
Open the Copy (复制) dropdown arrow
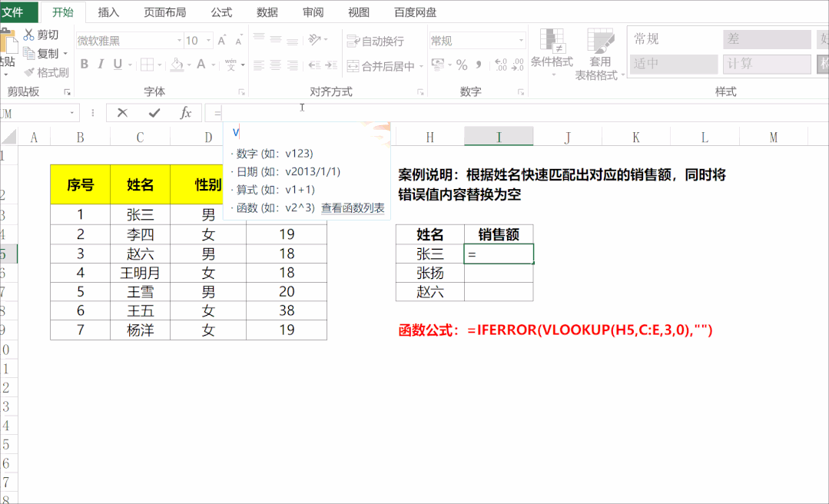point(65,54)
